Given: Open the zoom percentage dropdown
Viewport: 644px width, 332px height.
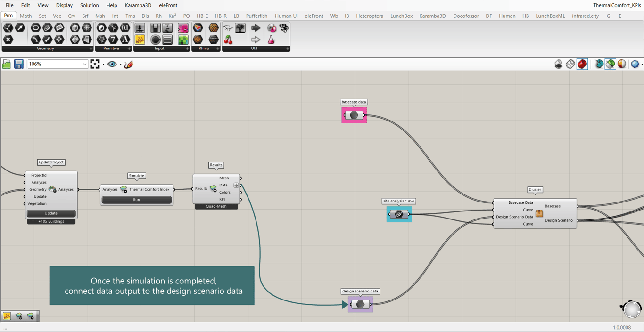Looking at the screenshot, I should (x=84, y=64).
